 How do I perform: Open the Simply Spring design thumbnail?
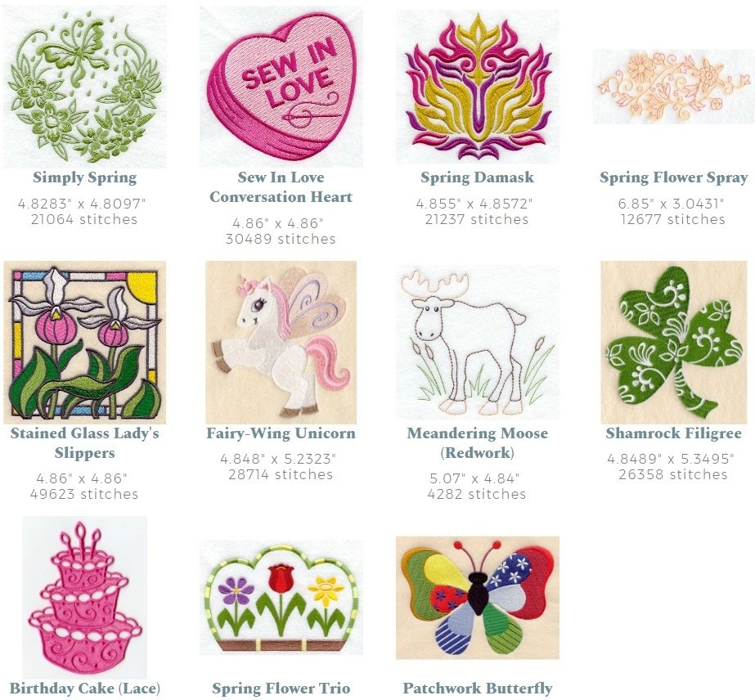[x=85, y=87]
